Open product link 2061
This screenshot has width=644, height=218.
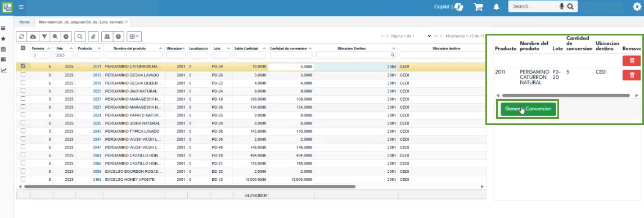click(97, 155)
